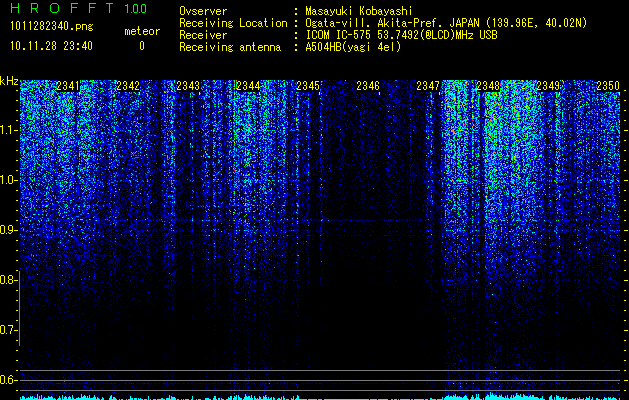Click the meteor label
Screen dimensions: 629x400
click(142, 31)
